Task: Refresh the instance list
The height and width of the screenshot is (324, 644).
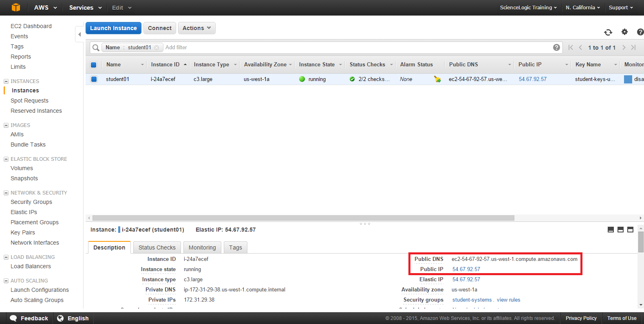Action: coord(608,32)
